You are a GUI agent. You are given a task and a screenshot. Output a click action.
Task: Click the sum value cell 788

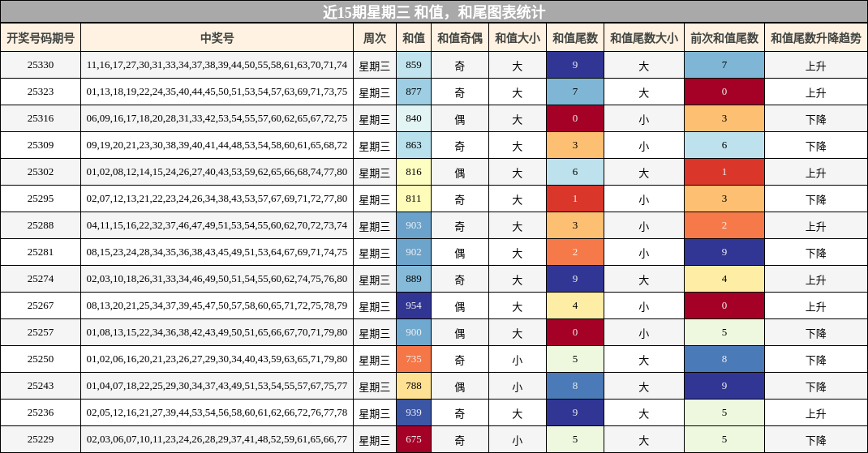pos(414,386)
